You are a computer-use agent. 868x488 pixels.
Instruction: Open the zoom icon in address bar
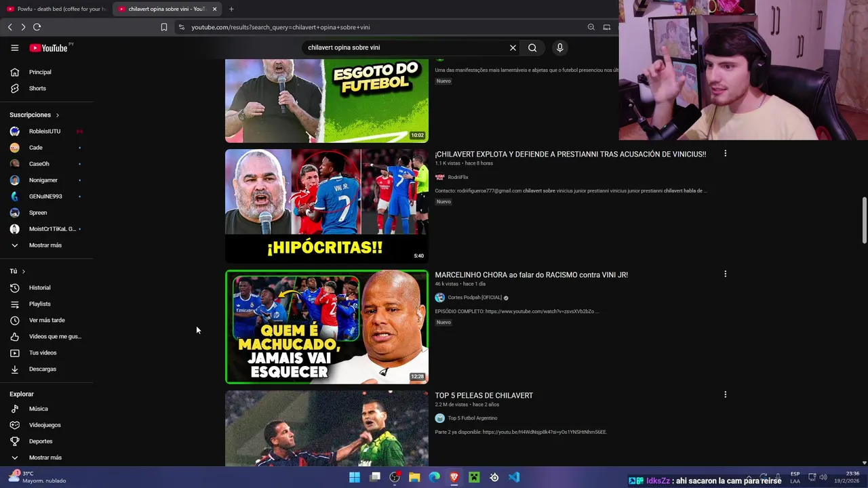591,27
